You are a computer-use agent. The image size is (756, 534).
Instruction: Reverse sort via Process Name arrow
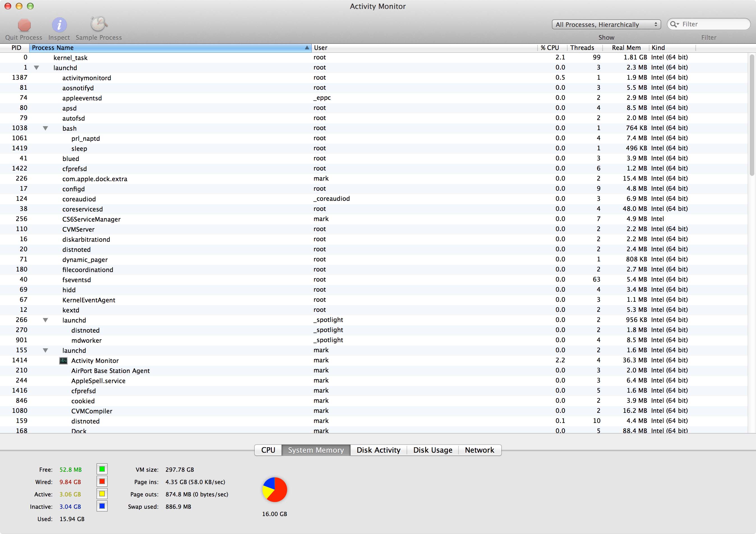tap(306, 48)
